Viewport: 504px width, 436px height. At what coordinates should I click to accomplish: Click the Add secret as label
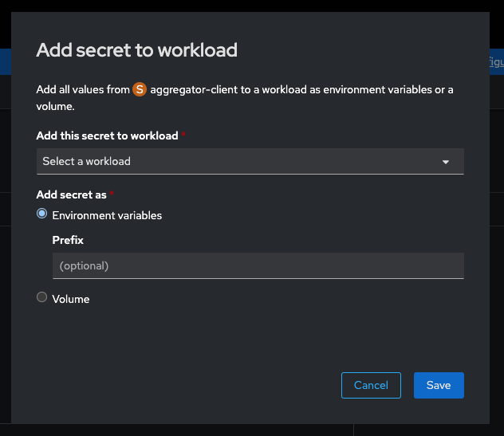click(71, 194)
